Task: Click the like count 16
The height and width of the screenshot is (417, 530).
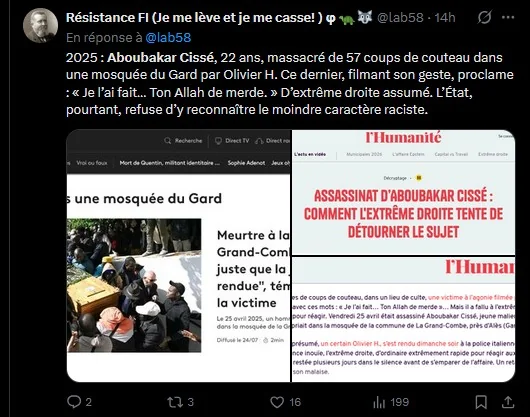Action: tap(295, 402)
